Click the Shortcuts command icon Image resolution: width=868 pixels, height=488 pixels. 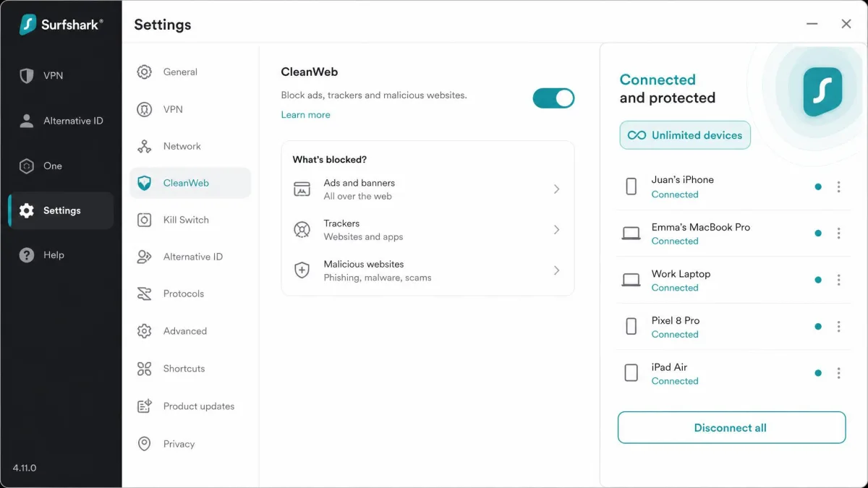pyautogui.click(x=145, y=369)
